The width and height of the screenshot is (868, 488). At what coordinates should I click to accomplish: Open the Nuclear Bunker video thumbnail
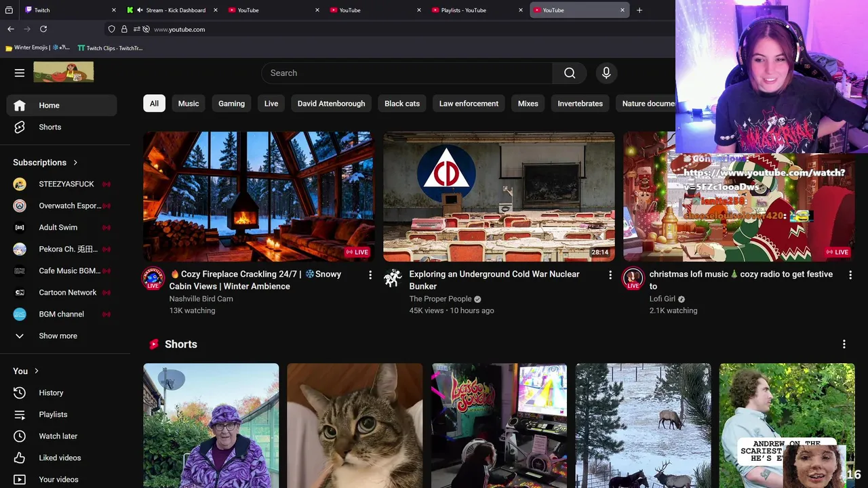pyautogui.click(x=499, y=197)
